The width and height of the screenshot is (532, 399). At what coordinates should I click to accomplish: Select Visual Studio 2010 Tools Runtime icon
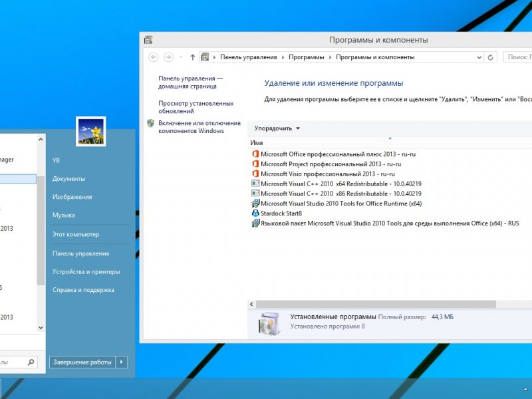click(x=255, y=203)
